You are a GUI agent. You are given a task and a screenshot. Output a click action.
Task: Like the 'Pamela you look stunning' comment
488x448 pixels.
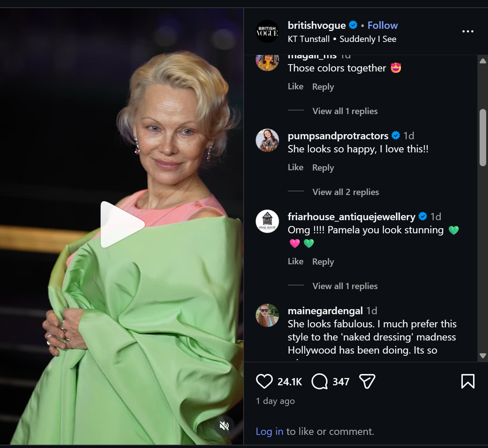295,262
